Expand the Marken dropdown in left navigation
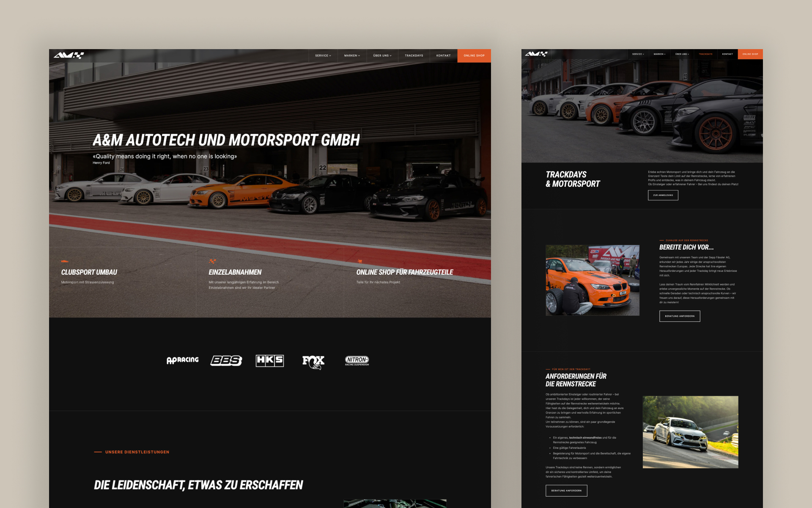 (x=352, y=56)
